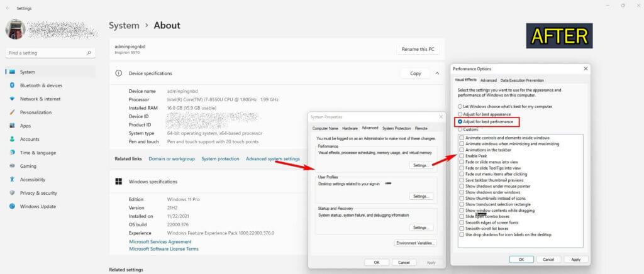Copy the device specifications
The image size is (644, 274).
point(415,74)
